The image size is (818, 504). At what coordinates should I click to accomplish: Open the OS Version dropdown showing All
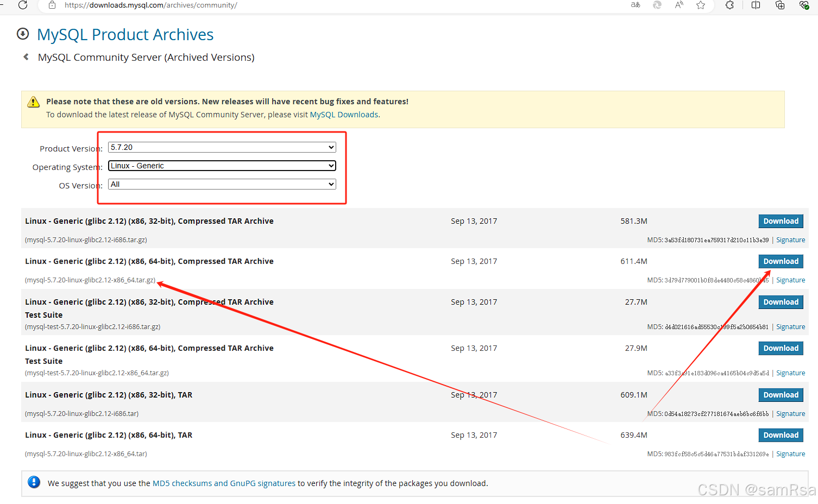(x=222, y=184)
